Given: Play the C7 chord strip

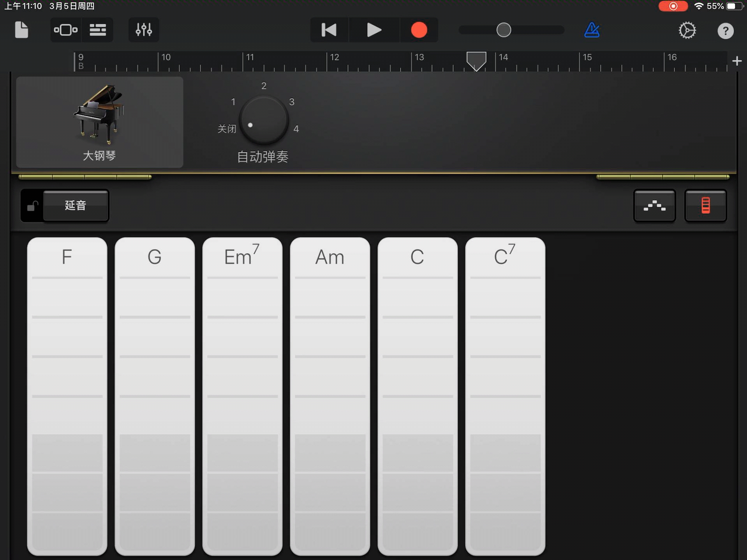Looking at the screenshot, I should 505,396.
